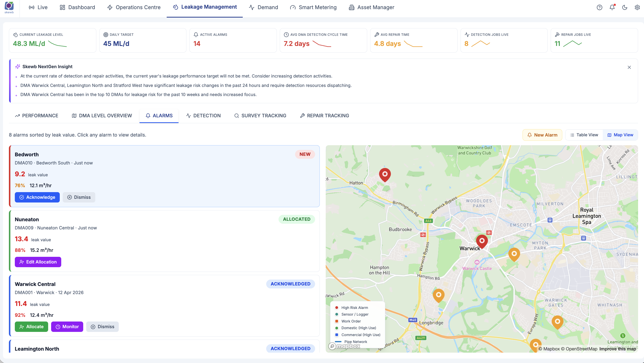Acknowledge the Bedworth alarm
644x363 pixels.
pos(37,197)
